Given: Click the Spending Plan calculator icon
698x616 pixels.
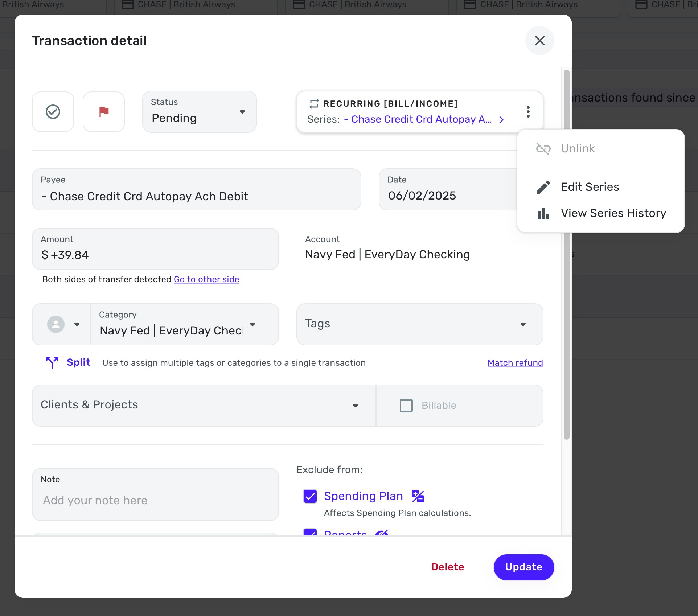Looking at the screenshot, I should [418, 496].
